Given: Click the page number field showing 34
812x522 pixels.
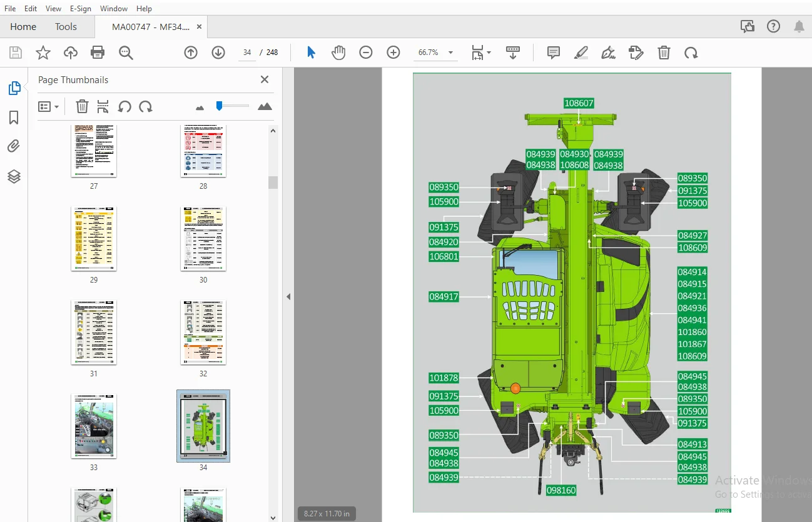Looking at the screenshot, I should coord(247,53).
